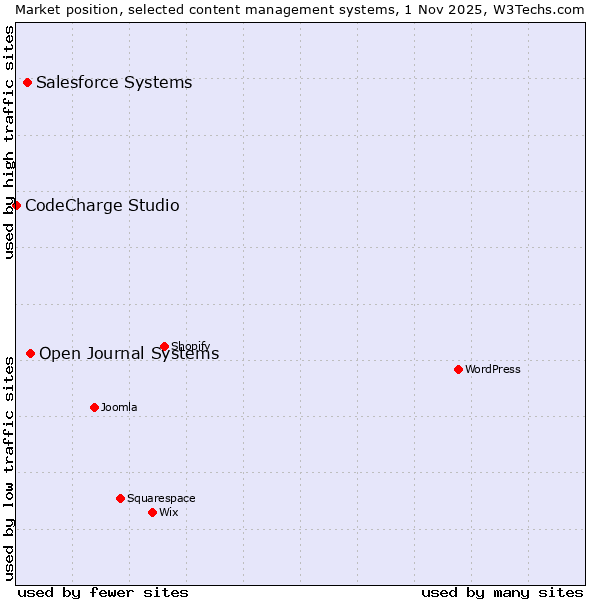Viewport: 600px width, 600px height.
Task: Click the 'used by many sites' axis label
Action: tap(502, 592)
